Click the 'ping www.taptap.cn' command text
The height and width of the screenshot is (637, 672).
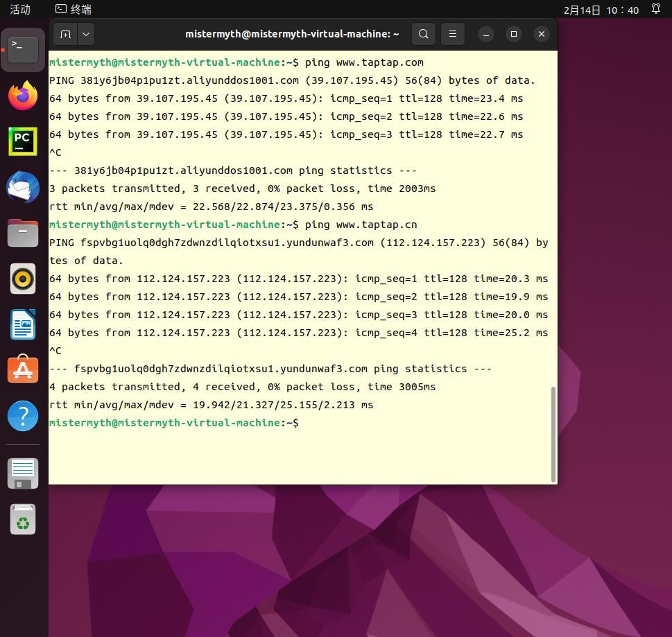(361, 225)
